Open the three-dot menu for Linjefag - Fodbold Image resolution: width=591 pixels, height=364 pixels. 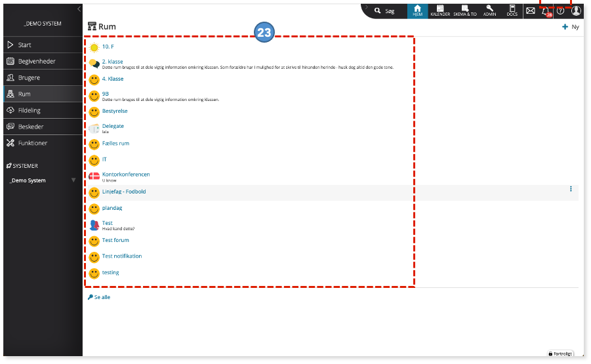pyautogui.click(x=571, y=189)
